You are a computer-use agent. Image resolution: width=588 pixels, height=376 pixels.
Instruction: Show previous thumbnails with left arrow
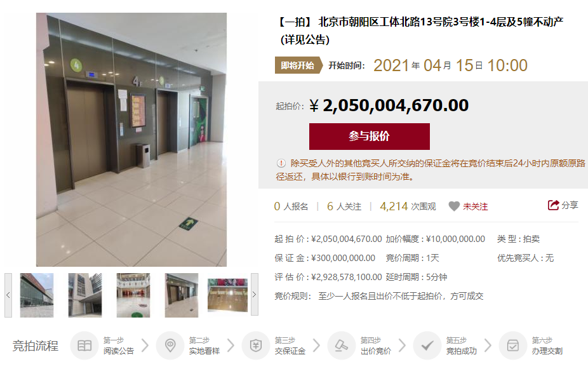(x=8, y=295)
